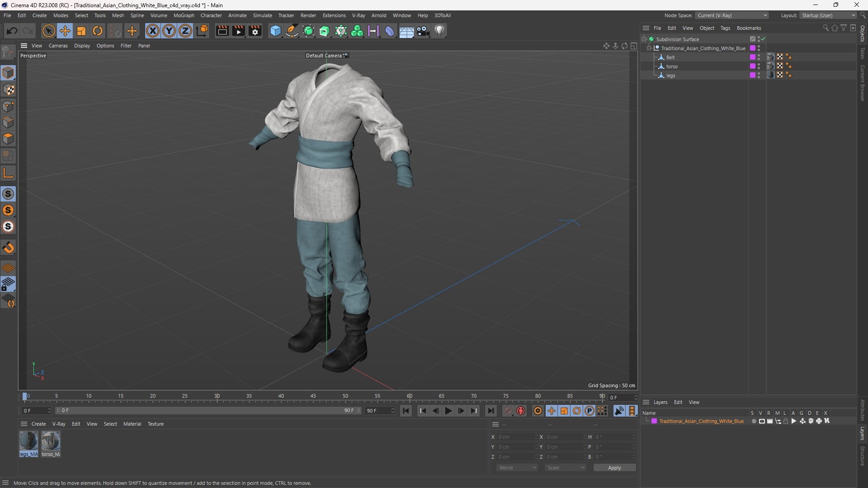Select the Rotate tool in the top toolbar
This screenshot has height=488, width=868.
(x=98, y=31)
